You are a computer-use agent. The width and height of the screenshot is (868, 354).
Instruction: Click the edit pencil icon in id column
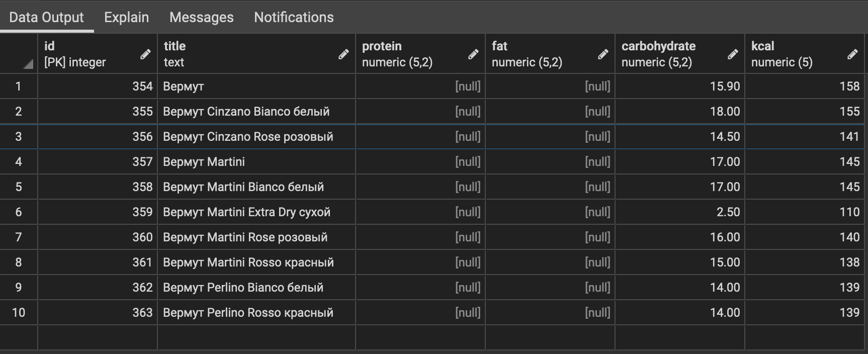point(145,54)
